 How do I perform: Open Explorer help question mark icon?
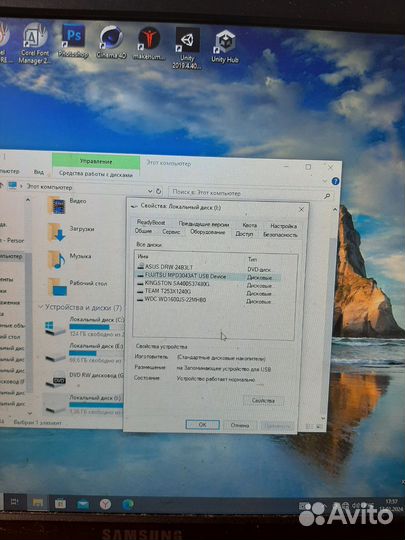click(x=335, y=181)
